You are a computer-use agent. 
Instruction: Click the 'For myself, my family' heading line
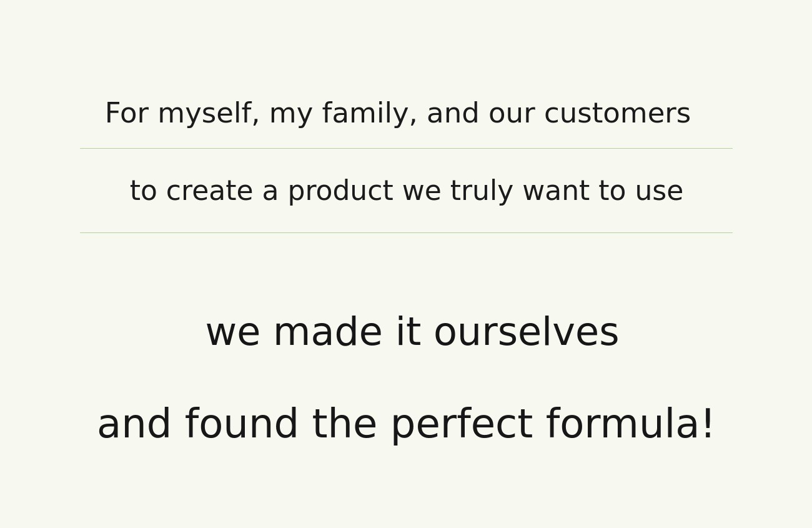click(x=397, y=114)
